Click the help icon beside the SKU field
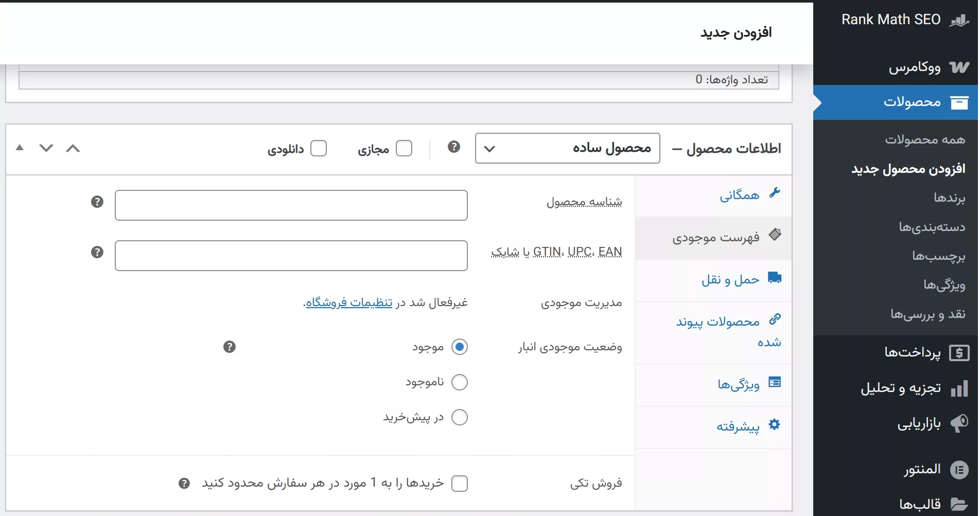Image resolution: width=980 pixels, height=516 pixels. (97, 202)
